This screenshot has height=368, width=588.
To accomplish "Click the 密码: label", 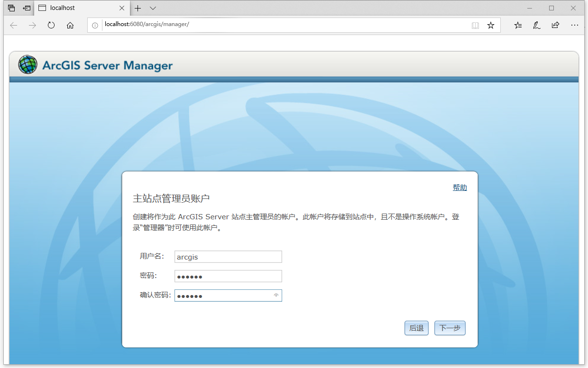I will (148, 276).
